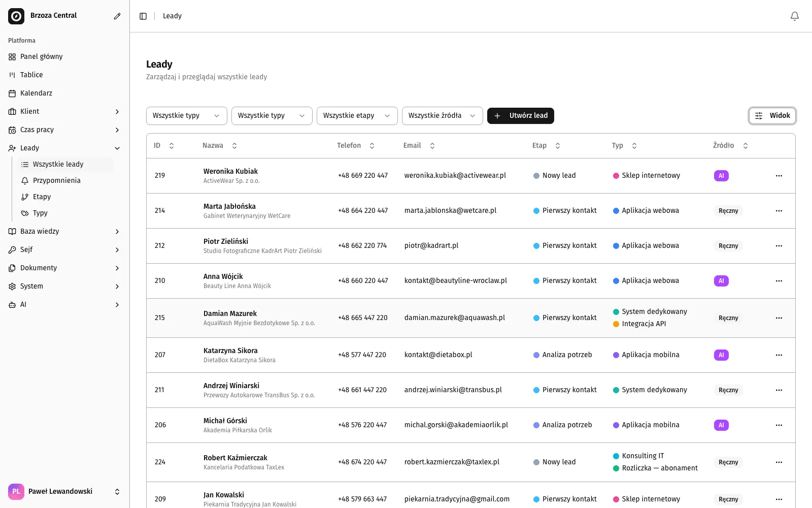Expand the Sejf sidebar section
This screenshot has height=508, width=812.
coord(64,250)
